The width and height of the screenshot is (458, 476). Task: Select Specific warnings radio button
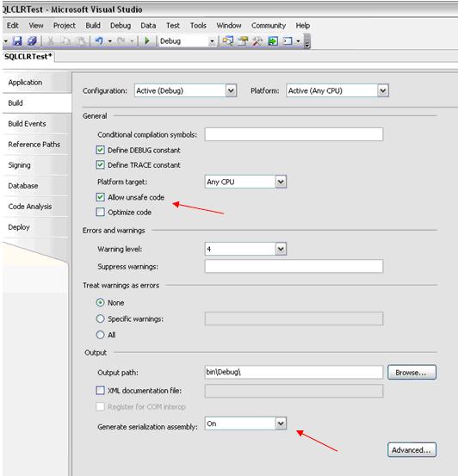point(100,318)
